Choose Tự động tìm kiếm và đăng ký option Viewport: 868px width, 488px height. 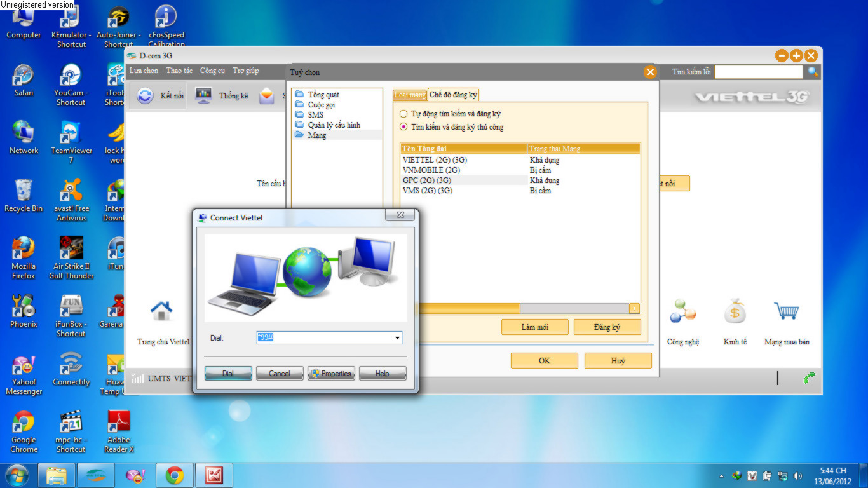(x=403, y=114)
